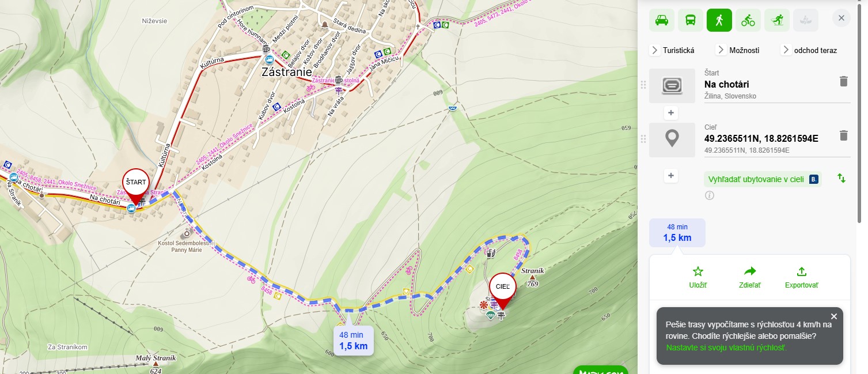This screenshot has height=374, width=868.
Task: Click the info circle icon below accommodation
Action: click(710, 195)
